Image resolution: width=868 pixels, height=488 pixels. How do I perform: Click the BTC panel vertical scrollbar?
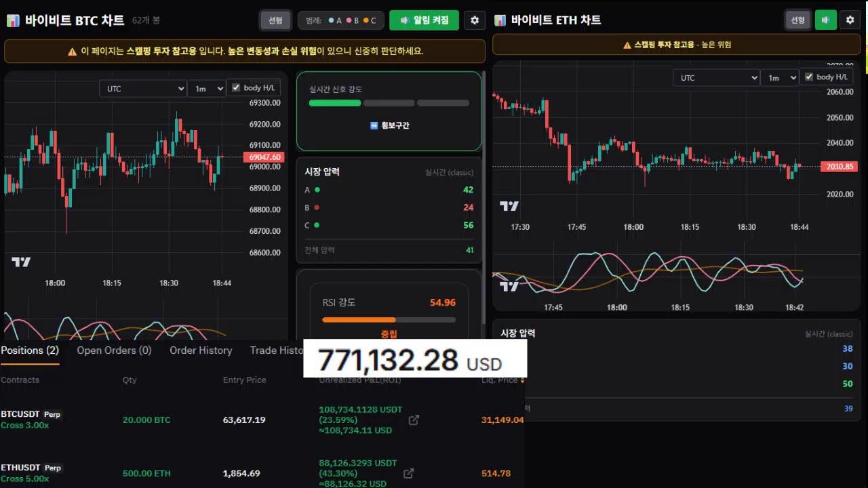(x=484, y=197)
